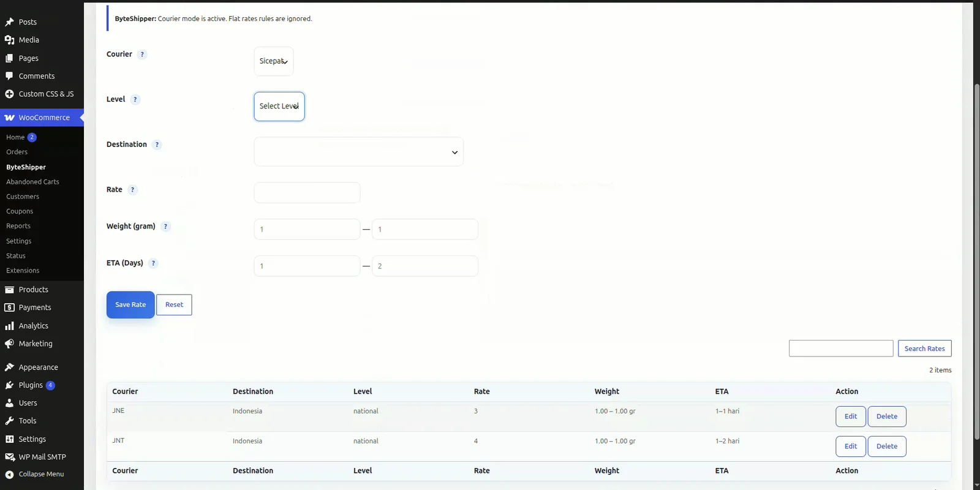Open Coupons submenu item

click(20, 211)
